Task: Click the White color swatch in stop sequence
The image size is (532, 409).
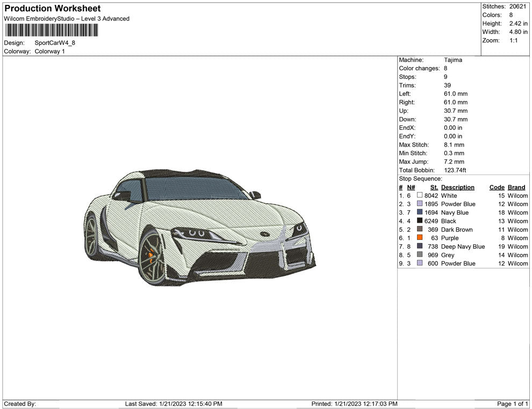Action: [420, 196]
